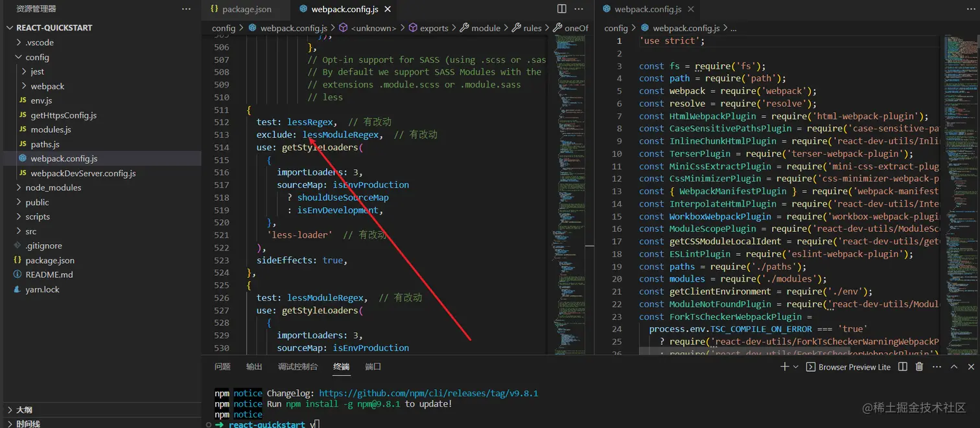Click webpack.config.js icon in the explorer tree

[x=23, y=159]
